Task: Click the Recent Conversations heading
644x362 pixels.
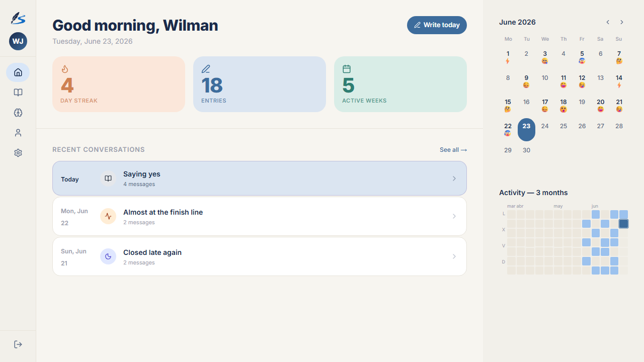Action: point(99,149)
